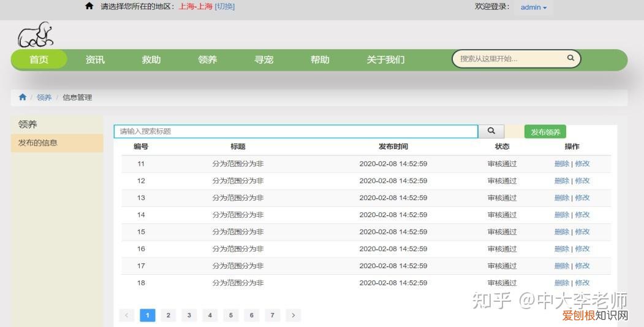Click 修改 for row 18
This screenshot has height=327, width=644.
coord(582,283)
